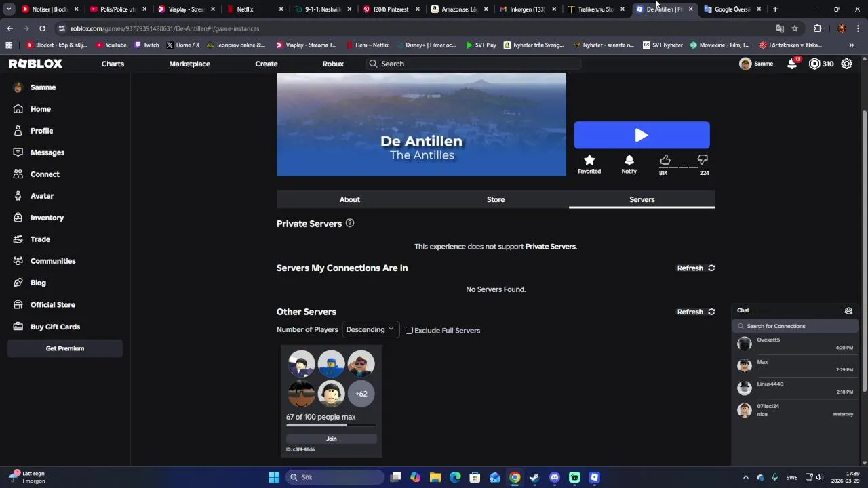The image size is (868, 488).
Task: Open Robux in top navigation
Action: [x=333, y=64]
